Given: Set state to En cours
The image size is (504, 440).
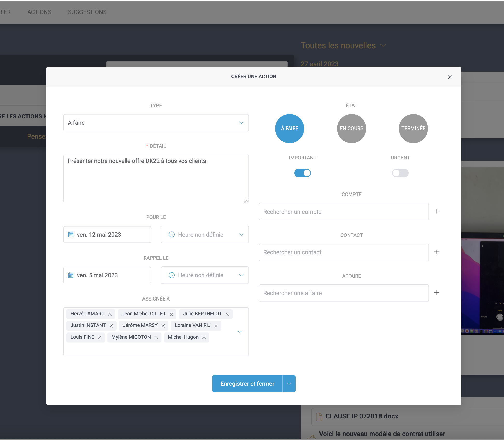Looking at the screenshot, I should (351, 128).
